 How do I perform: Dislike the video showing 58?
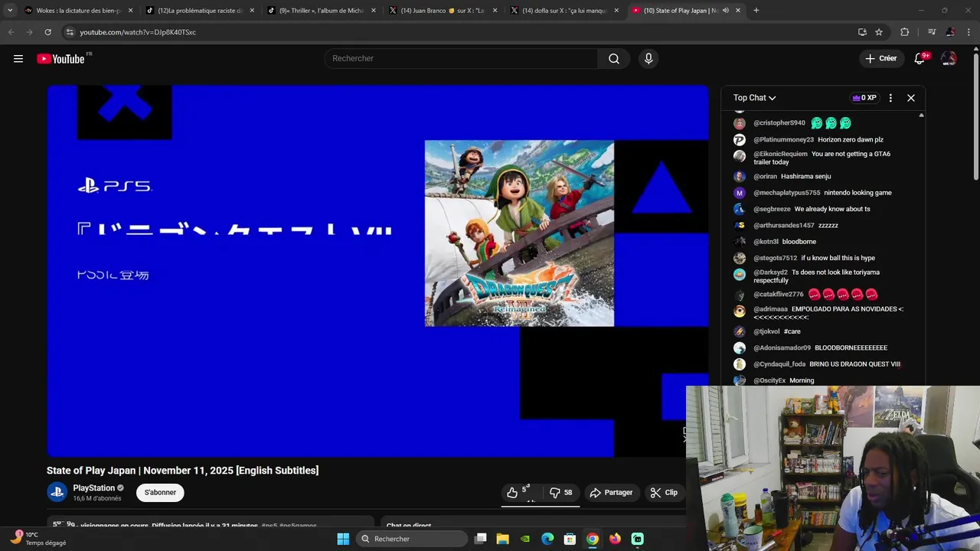pyautogui.click(x=561, y=492)
